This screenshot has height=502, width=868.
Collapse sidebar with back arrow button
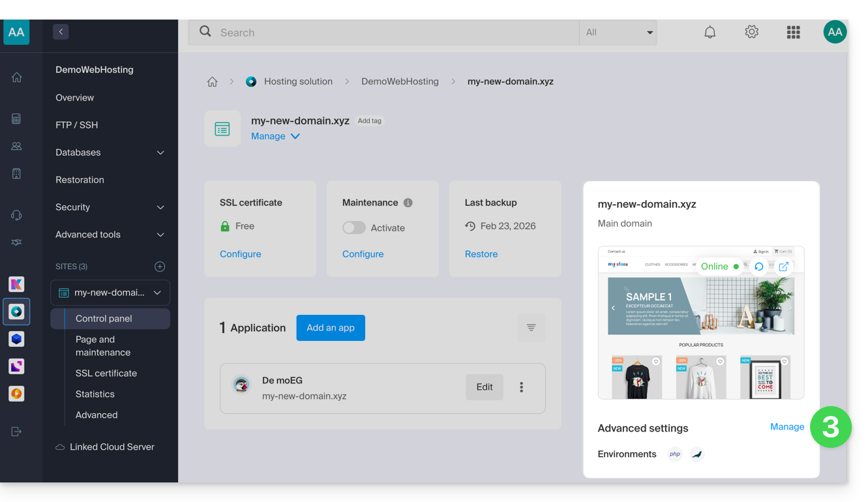[x=61, y=31]
